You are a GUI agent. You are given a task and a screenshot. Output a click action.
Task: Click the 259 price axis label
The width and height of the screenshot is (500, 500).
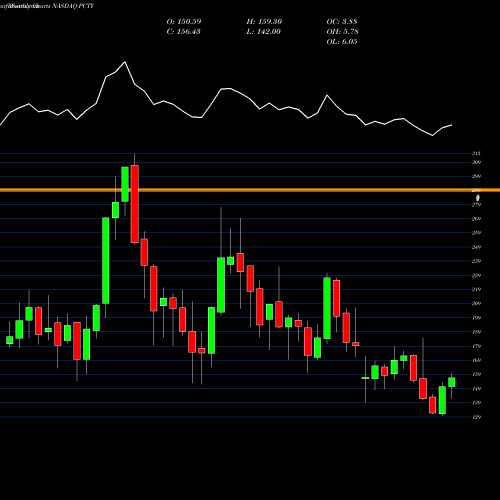point(476,233)
